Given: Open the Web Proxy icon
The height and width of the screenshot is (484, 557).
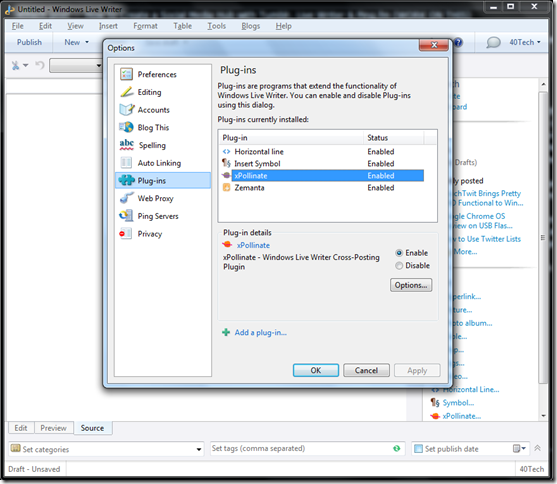Looking at the screenshot, I should pos(126,198).
